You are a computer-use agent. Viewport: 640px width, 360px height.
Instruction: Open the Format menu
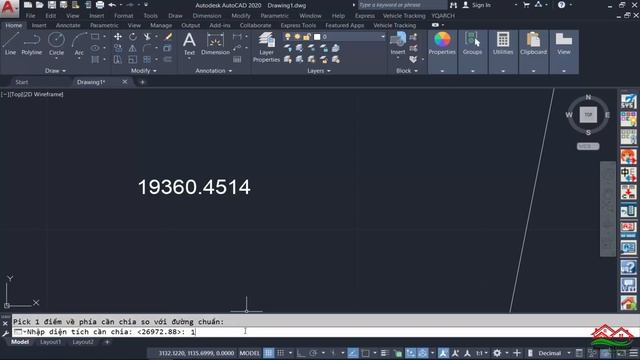[x=123, y=16]
